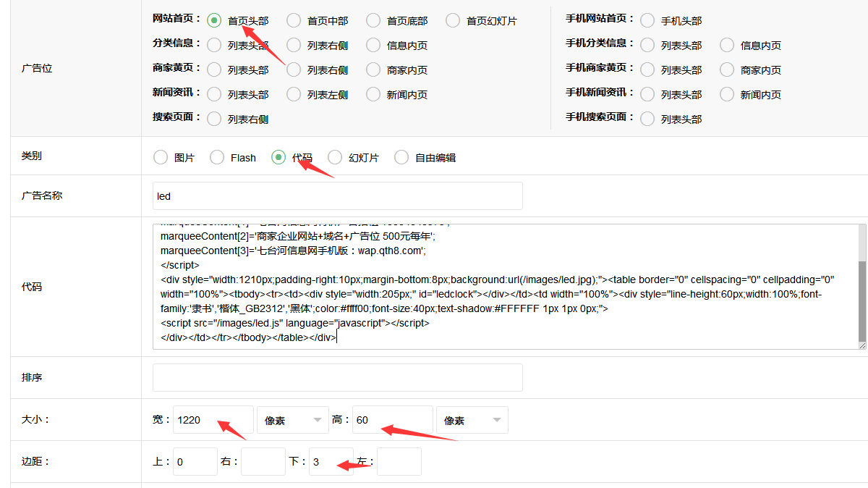This screenshot has height=488, width=868.
Task: Select Flash as ad category
Action: point(217,157)
